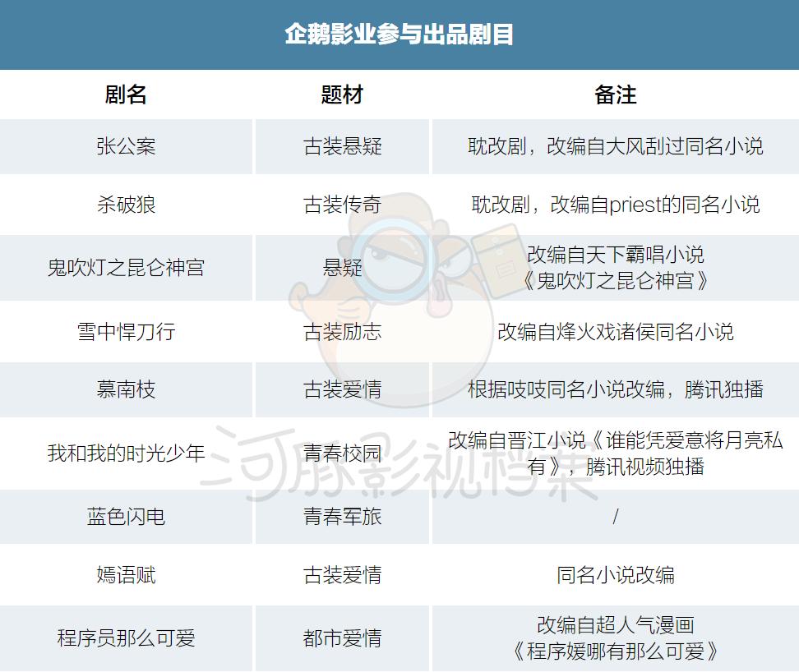Viewport: 799px width, 672px height.
Task: Select the 鬼吹灯之昆仑神宫 title cell in 剧名 column
Action: point(126,268)
